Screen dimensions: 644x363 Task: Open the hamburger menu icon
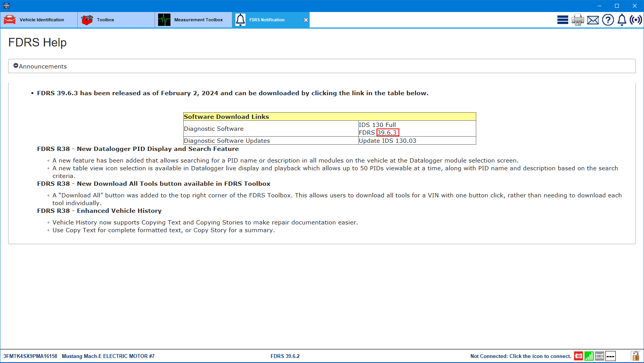pyautogui.click(x=562, y=20)
